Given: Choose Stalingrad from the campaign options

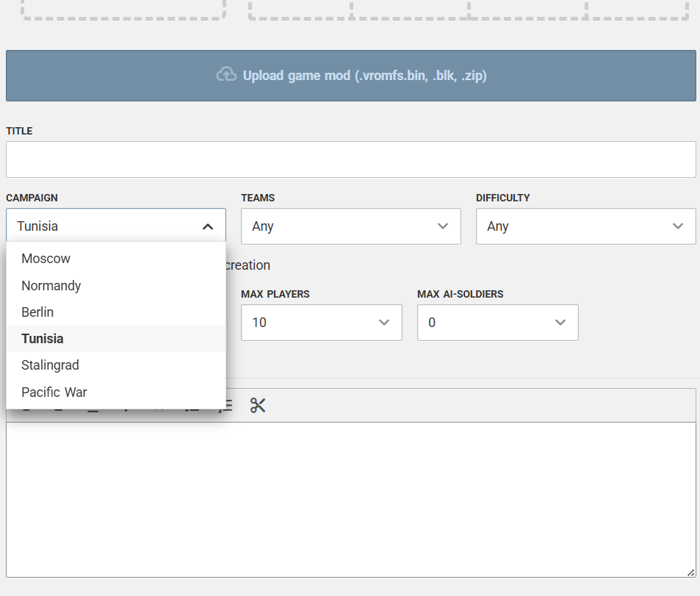Looking at the screenshot, I should click(50, 365).
